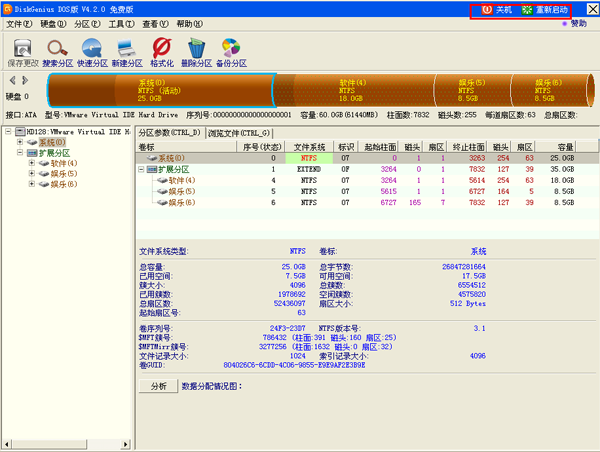
Task: Expand 软件(4) node in left tree
Action: (x=32, y=163)
